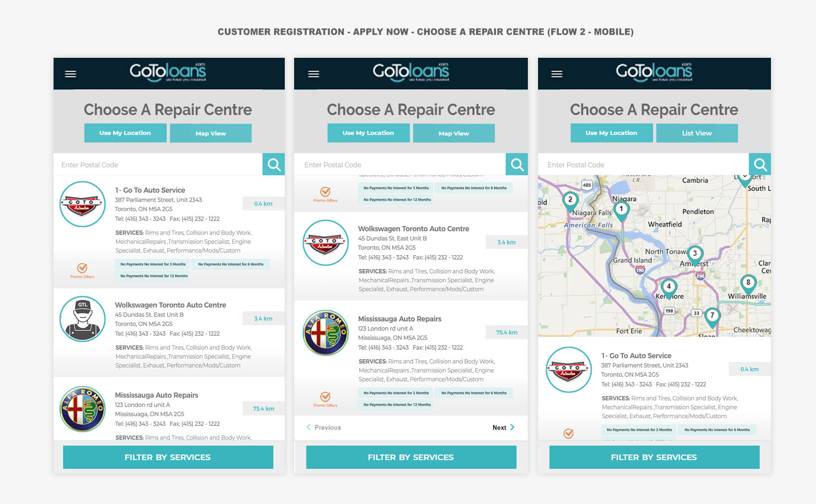
Task: Click Promo Offers checkmark on left screen
Action: [82, 268]
